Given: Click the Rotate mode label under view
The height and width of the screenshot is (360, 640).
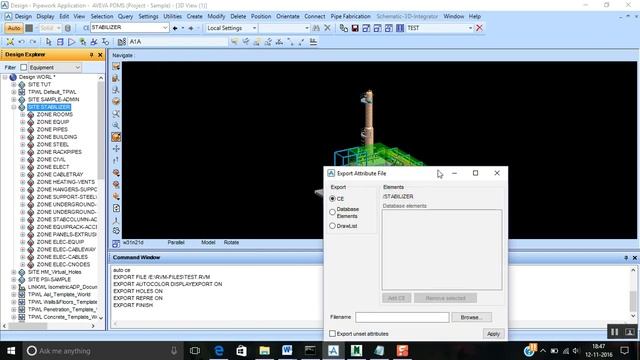Looking at the screenshot, I should 231,242.
